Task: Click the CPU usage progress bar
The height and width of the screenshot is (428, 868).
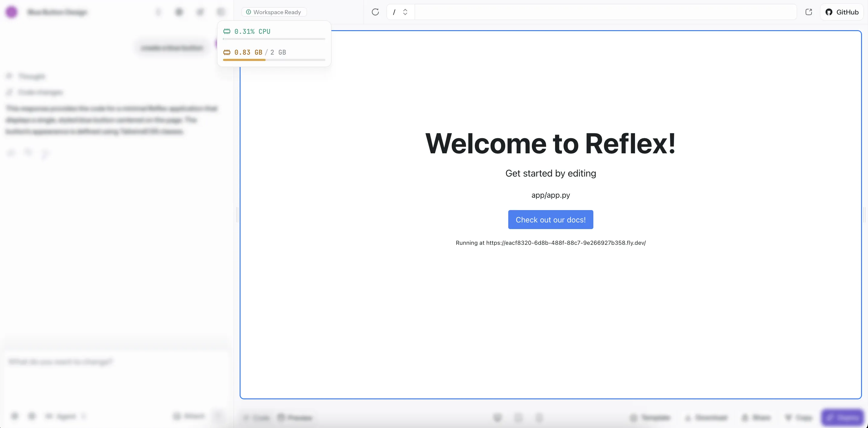Action: pyautogui.click(x=274, y=39)
